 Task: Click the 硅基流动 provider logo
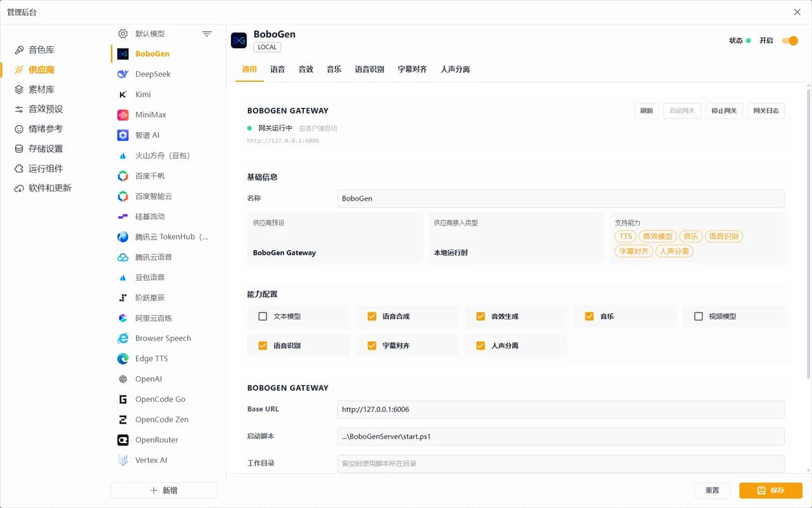123,217
